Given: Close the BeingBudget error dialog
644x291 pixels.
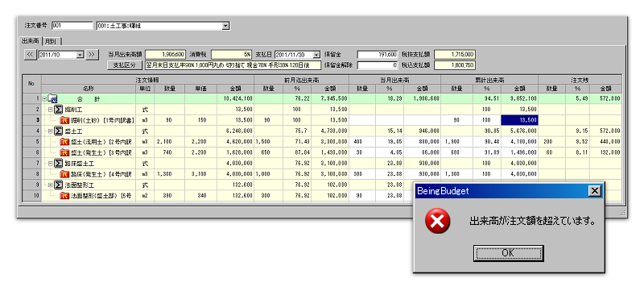Looking at the screenshot, I should point(594,191).
